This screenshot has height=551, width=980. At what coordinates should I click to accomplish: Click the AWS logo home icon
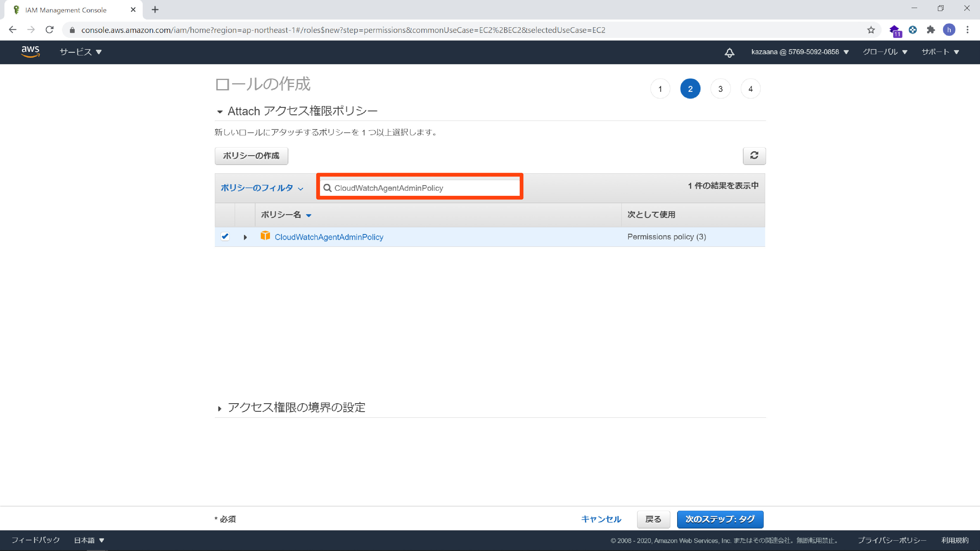point(31,52)
